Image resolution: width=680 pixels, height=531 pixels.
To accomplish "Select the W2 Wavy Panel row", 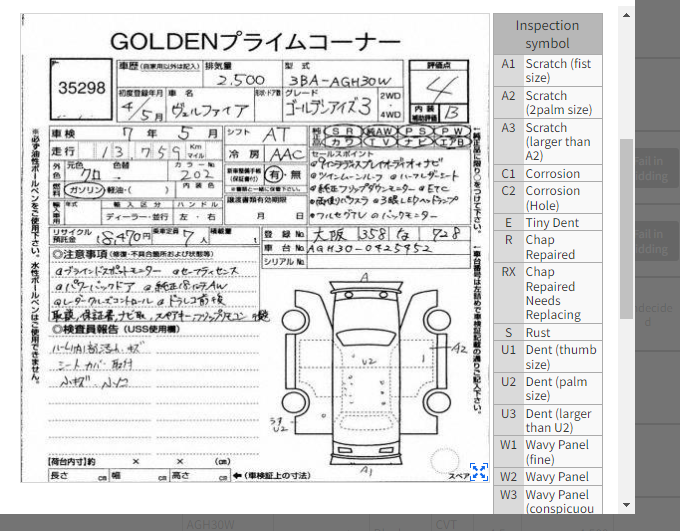I will click(x=547, y=477).
